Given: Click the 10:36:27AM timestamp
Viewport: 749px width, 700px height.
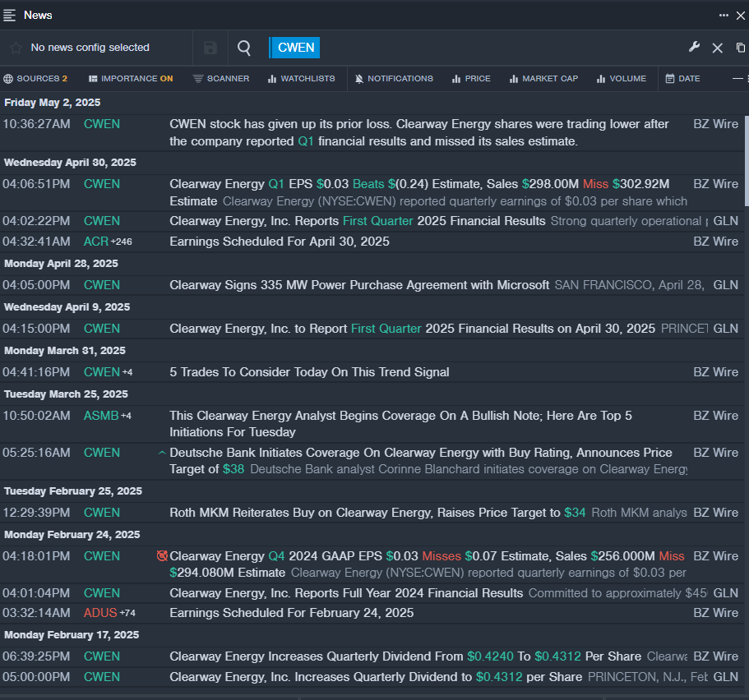Looking at the screenshot, I should click(x=36, y=124).
